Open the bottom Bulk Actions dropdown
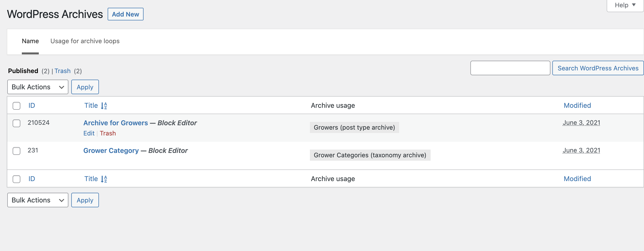644x251 pixels. pyautogui.click(x=38, y=200)
